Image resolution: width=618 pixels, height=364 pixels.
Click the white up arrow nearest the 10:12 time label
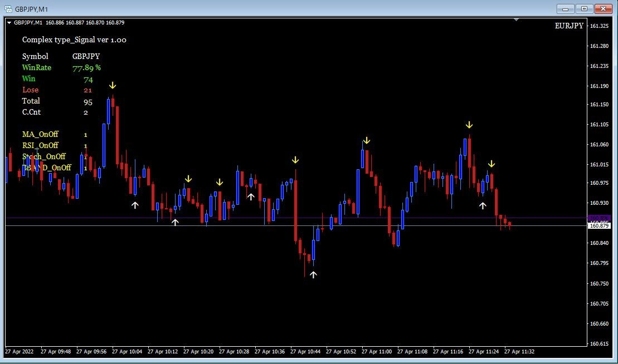[x=175, y=222]
